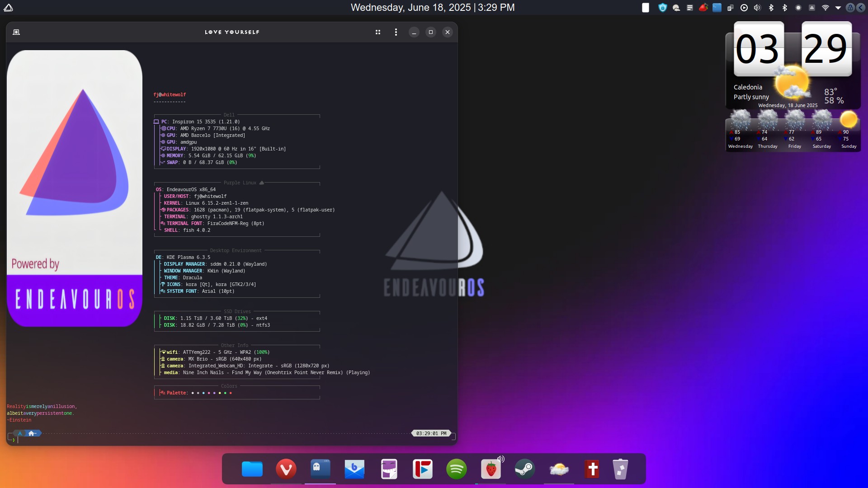The height and width of the screenshot is (488, 868).
Task: Open the four-dot grid overview in terminal titlebar
Action: click(x=378, y=32)
